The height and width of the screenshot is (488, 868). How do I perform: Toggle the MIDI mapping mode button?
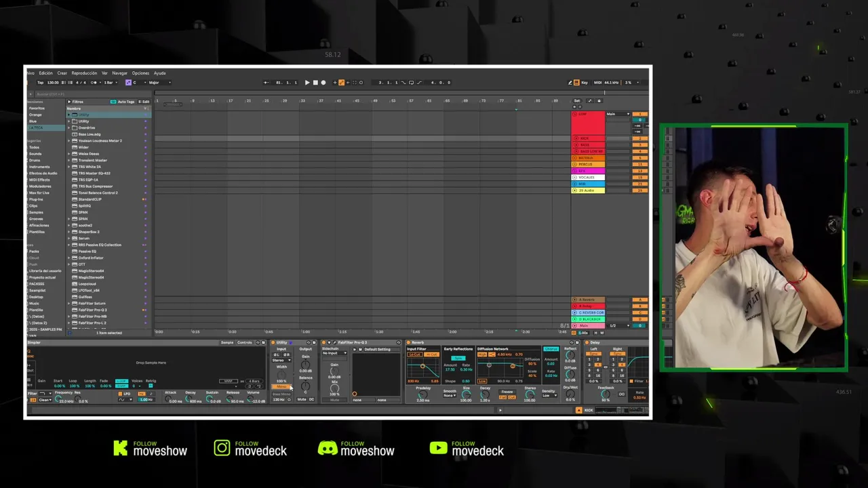click(597, 83)
